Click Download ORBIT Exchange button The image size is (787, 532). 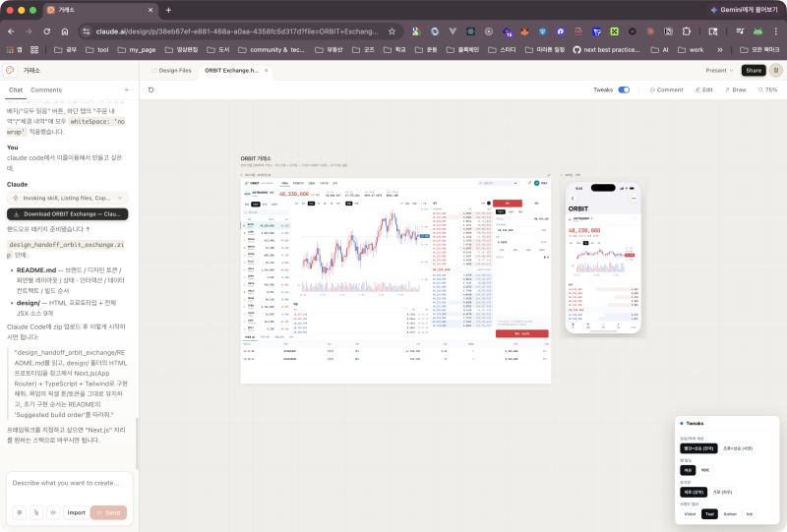coord(67,213)
